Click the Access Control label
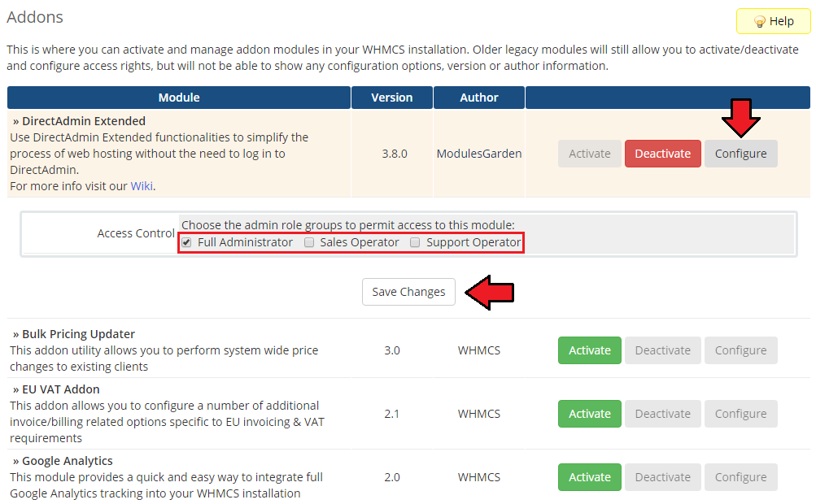Image resolution: width=816 pixels, height=504 pixels. [x=136, y=233]
